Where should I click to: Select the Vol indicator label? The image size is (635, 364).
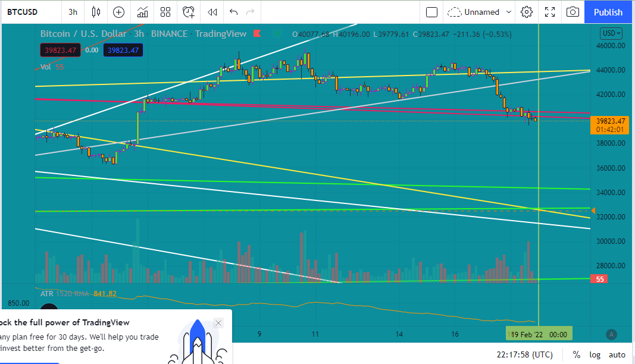[x=46, y=67]
